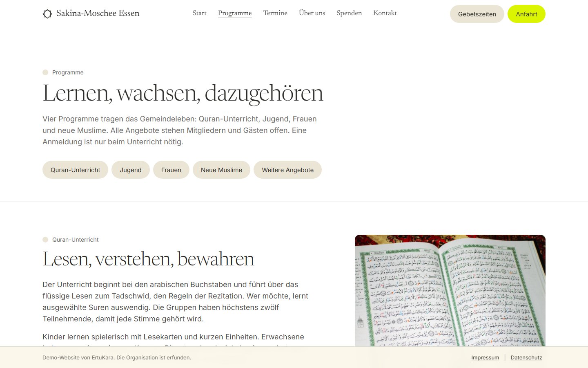588x368 pixels.
Task: Click the open Quran photo
Action: 450,290
